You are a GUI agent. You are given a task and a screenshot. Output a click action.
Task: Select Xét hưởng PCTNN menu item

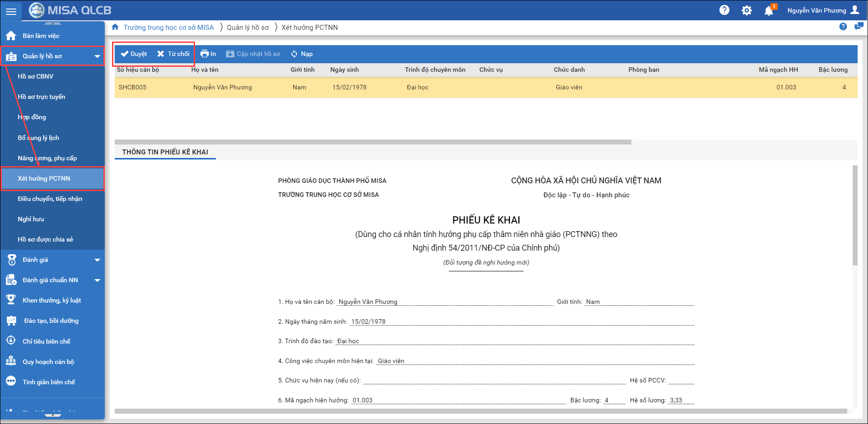point(44,178)
